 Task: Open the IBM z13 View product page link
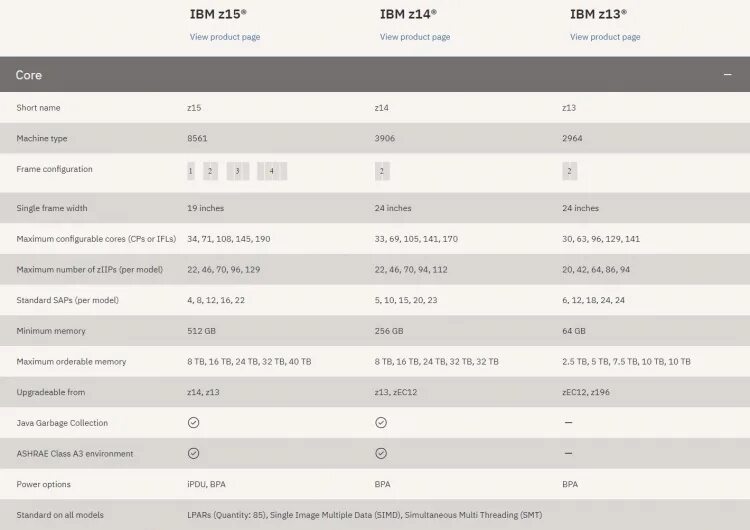click(x=605, y=37)
